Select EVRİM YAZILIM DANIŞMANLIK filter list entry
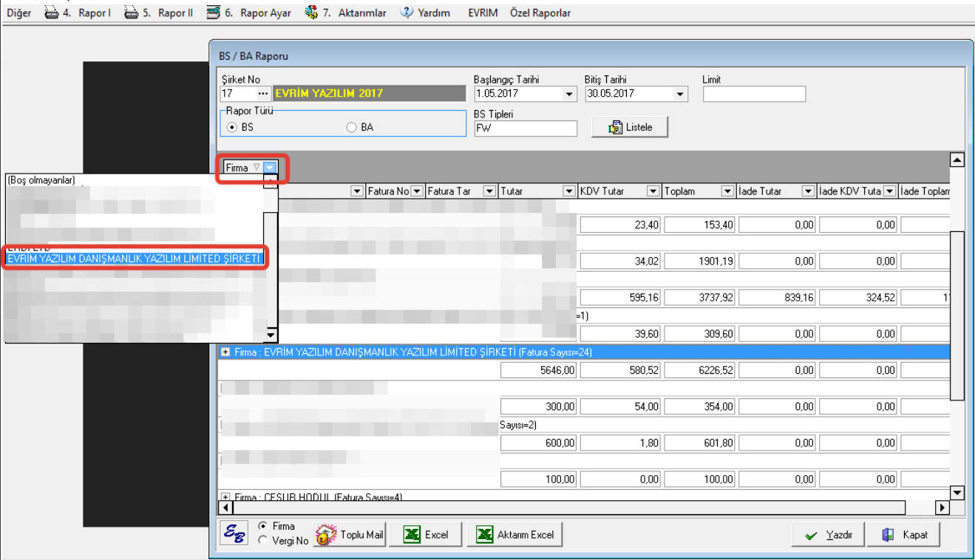The height and width of the screenshot is (560, 975). 135,259
